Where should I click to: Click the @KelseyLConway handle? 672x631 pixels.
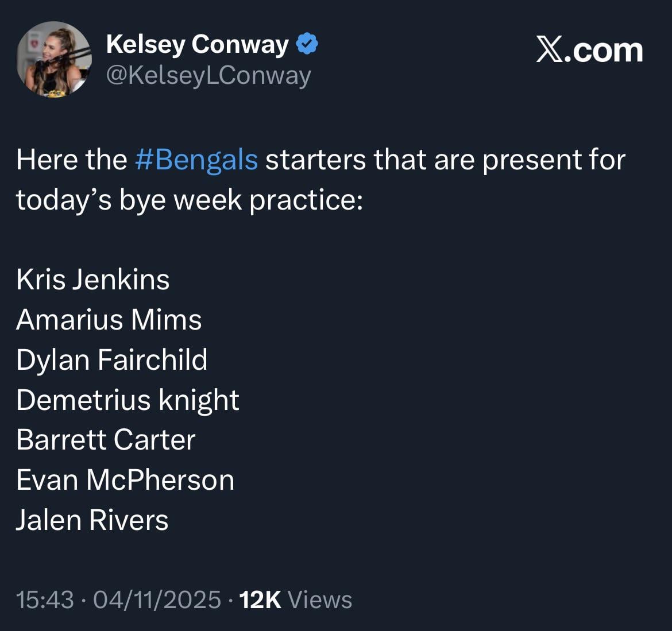(x=208, y=75)
